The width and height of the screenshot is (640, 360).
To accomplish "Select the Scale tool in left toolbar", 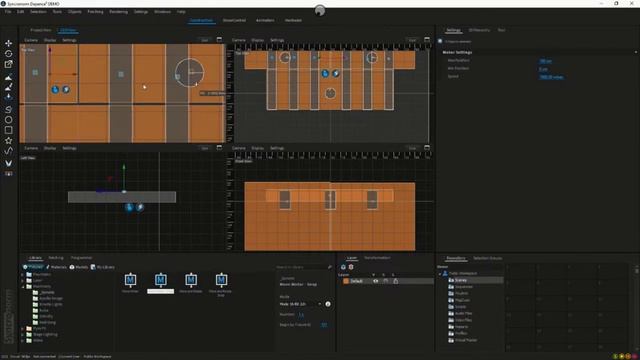I will tap(8, 64).
